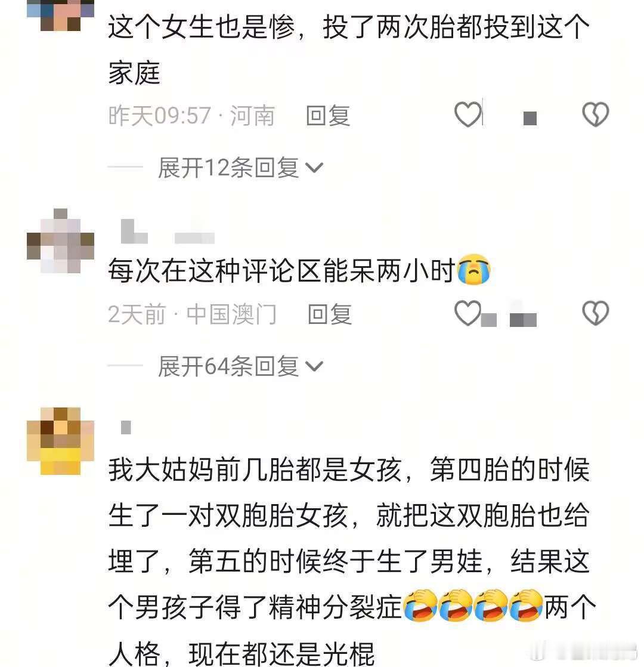The height and width of the screenshot is (667, 644).
Task: Open the top commenter's pixelated avatar
Action: tap(60, 16)
